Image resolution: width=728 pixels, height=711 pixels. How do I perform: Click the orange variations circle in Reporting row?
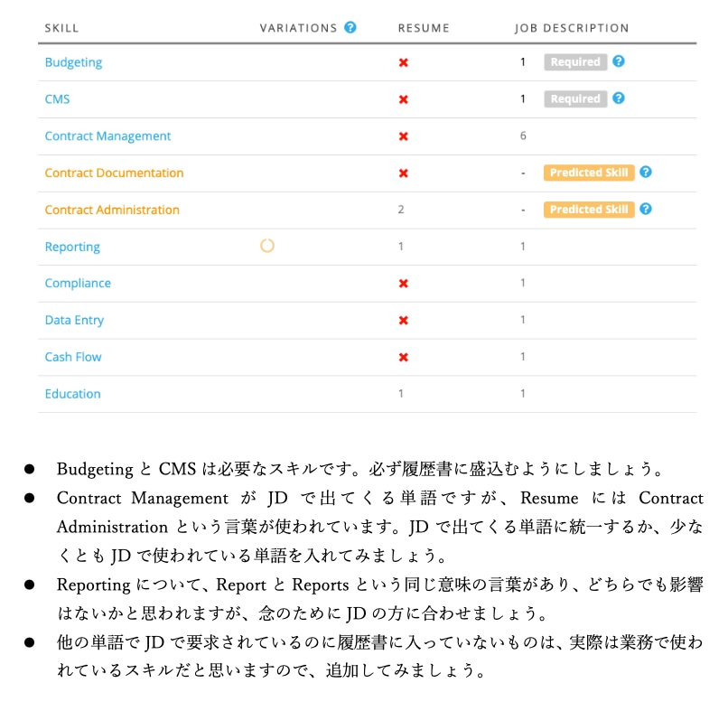pos(267,245)
